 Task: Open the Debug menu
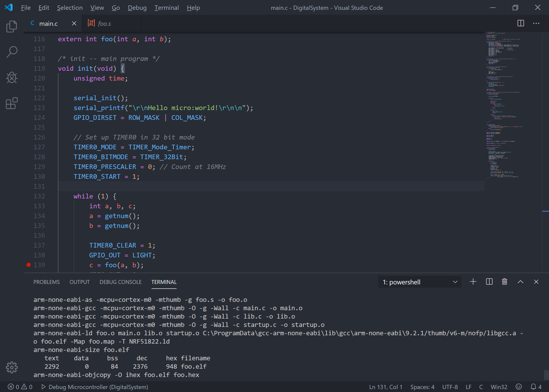[137, 8]
